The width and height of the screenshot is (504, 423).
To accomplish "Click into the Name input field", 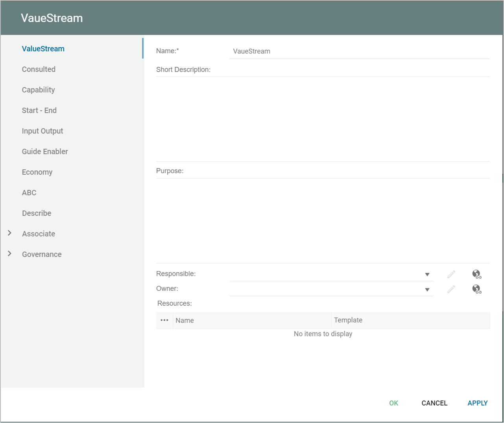I will pyautogui.click(x=359, y=51).
